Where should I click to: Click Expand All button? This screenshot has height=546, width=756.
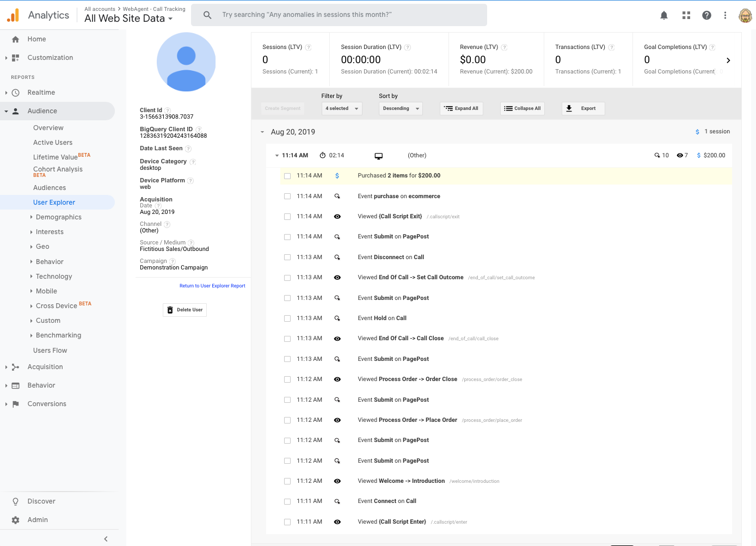461,108
